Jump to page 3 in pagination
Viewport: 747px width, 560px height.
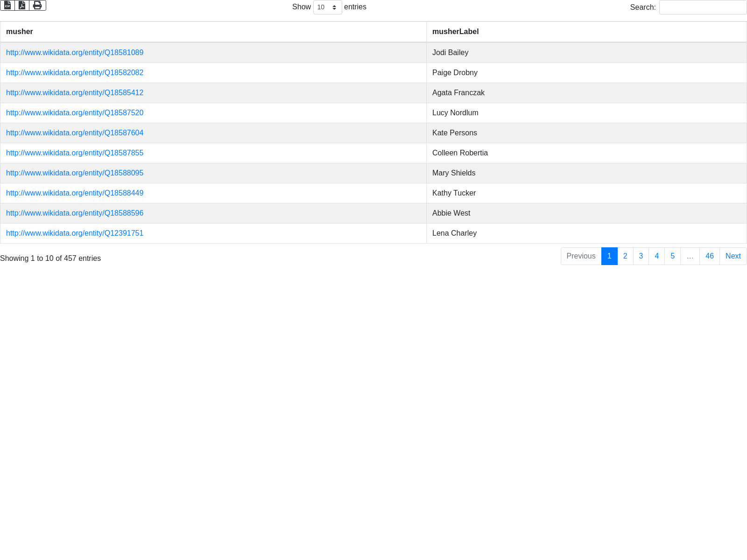(641, 256)
